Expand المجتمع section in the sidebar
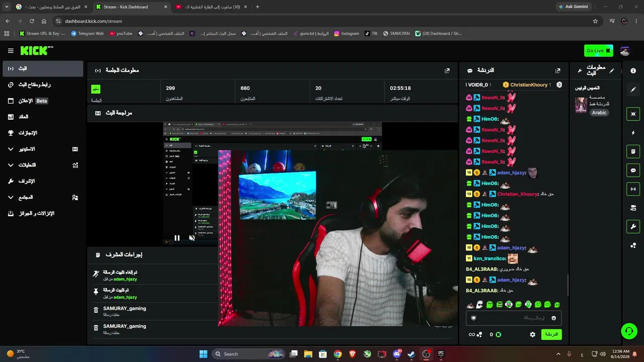644x362 pixels. (43, 197)
